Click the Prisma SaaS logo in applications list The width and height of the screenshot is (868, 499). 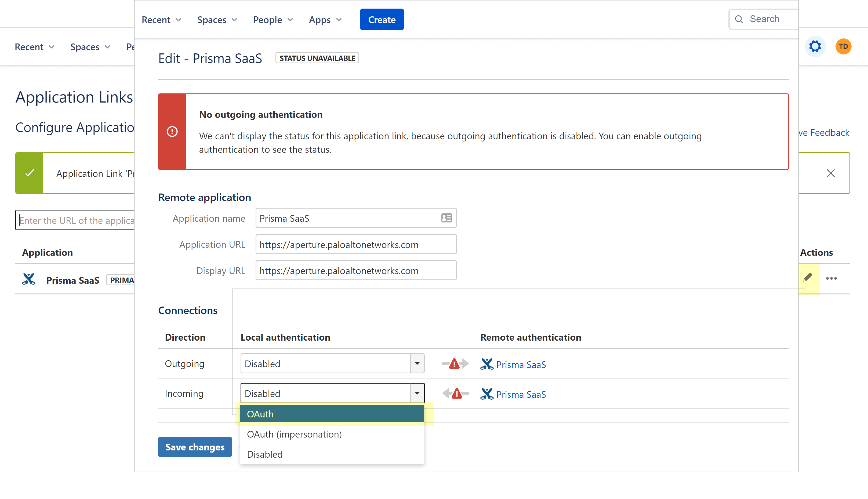point(29,279)
